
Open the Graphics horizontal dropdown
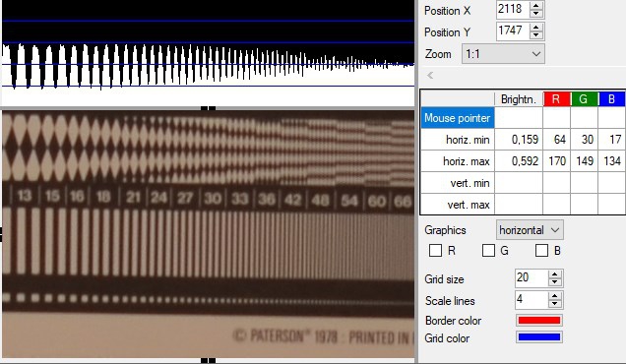pyautogui.click(x=530, y=230)
